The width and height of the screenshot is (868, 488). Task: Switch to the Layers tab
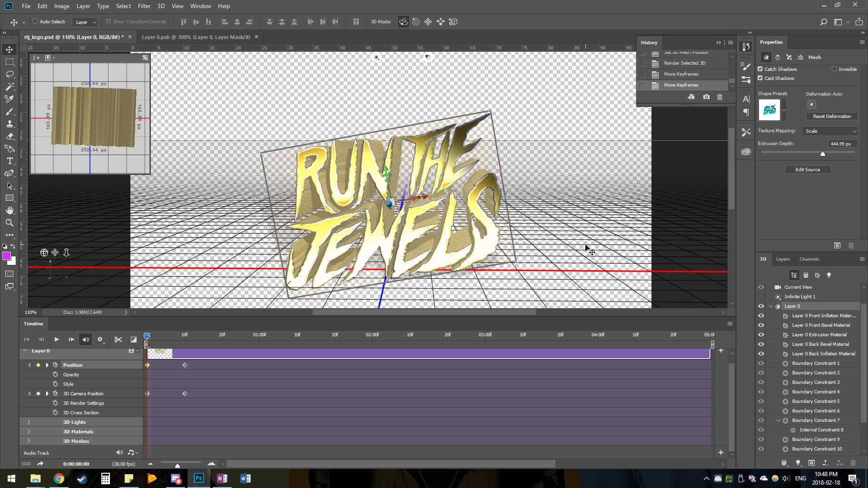[783, 259]
